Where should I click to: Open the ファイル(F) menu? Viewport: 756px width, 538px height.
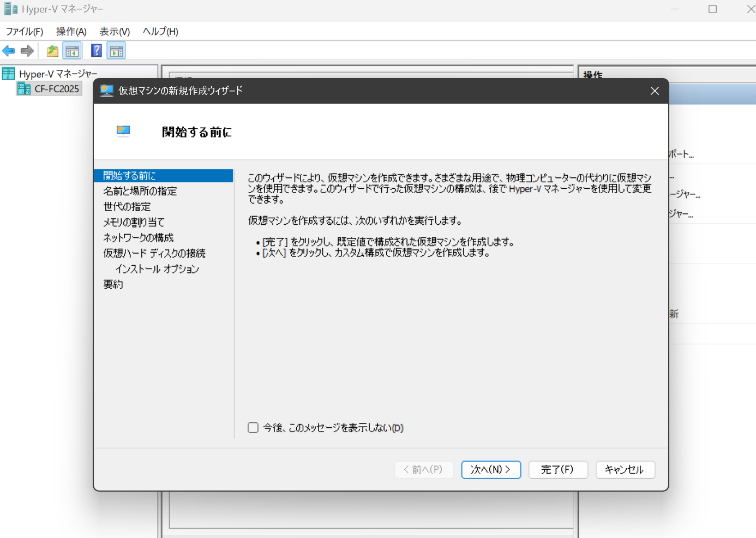(25, 32)
